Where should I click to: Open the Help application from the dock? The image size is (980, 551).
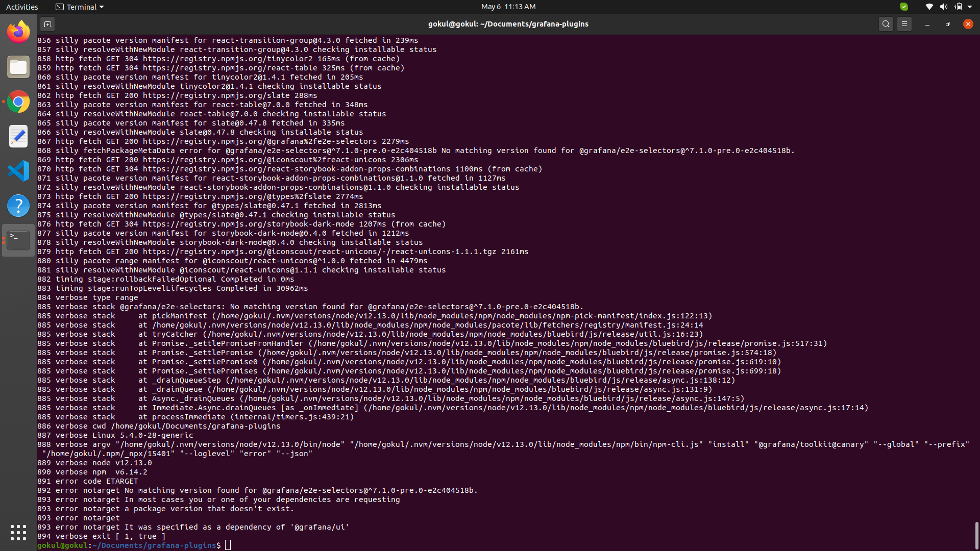[x=18, y=205]
